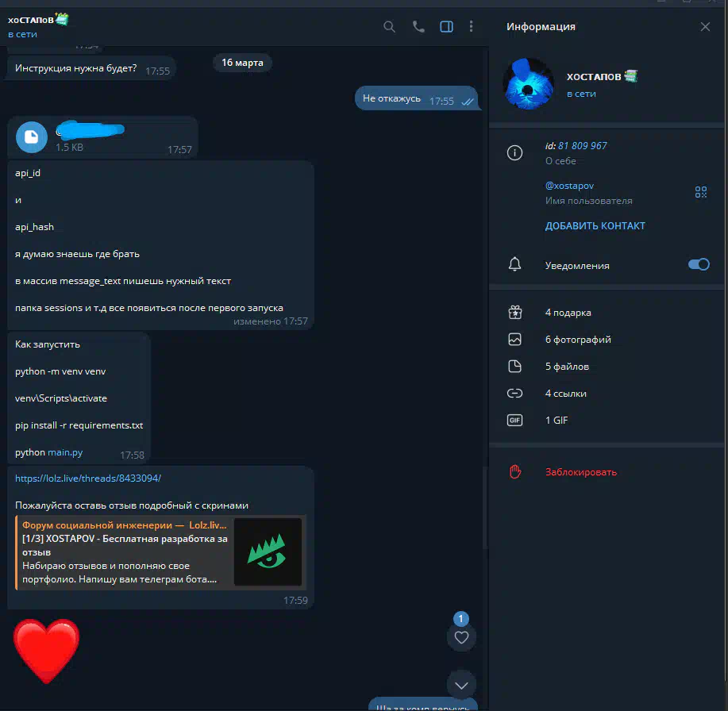Screen dimensions: 728x711
Task: Click the 'api_hash' text line
Action: pos(34,227)
